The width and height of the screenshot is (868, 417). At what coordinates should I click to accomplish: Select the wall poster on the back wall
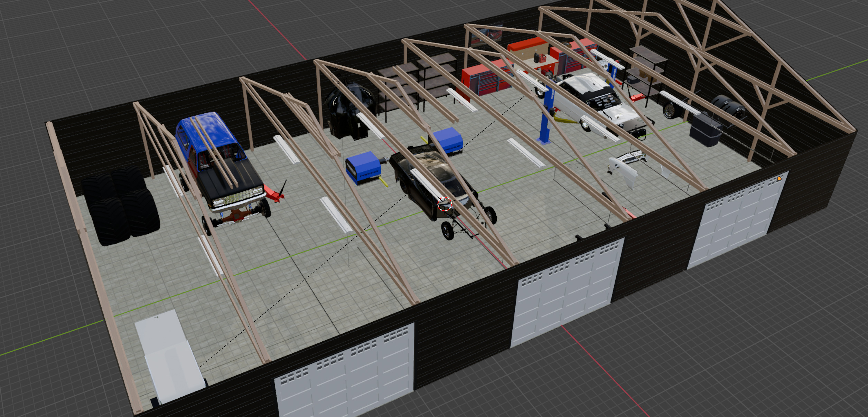(487, 36)
